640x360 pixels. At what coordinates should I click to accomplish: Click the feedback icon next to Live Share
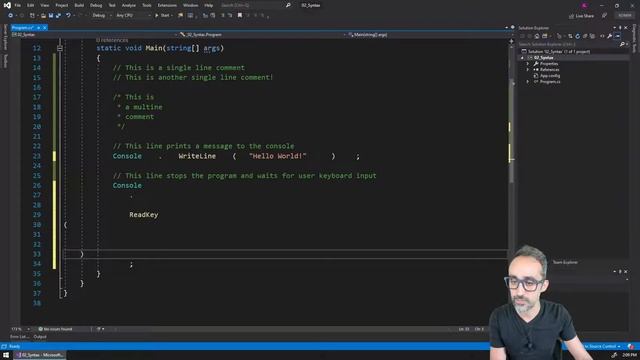(x=604, y=16)
